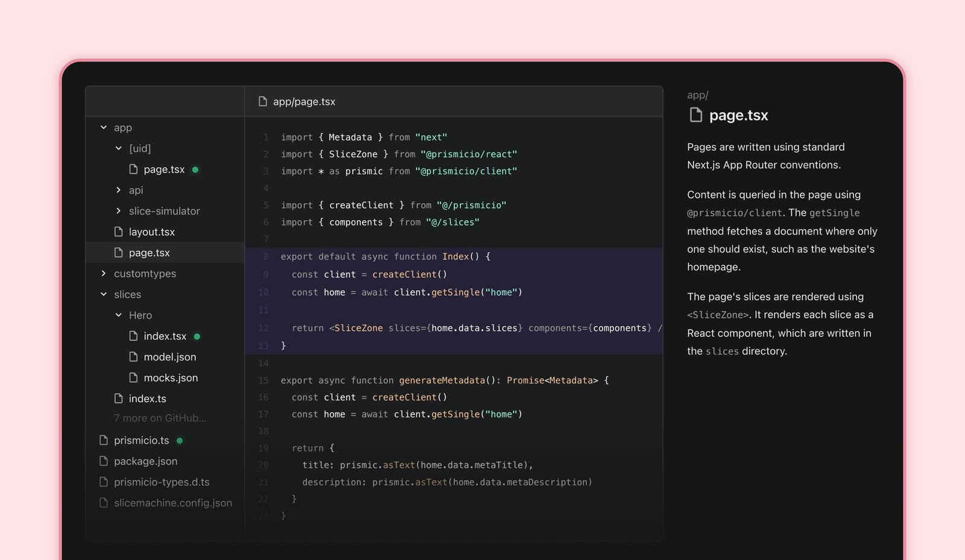Collapse the Hero folder

point(119,315)
